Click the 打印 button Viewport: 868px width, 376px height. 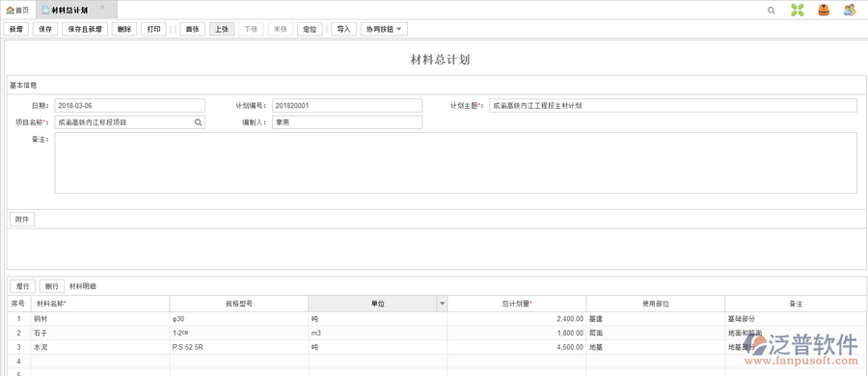153,29
